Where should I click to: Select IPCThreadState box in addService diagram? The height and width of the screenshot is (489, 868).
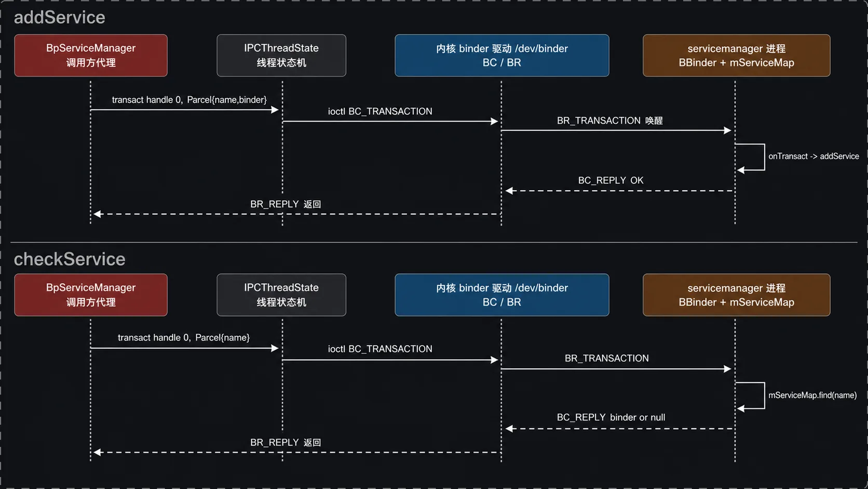coord(281,56)
